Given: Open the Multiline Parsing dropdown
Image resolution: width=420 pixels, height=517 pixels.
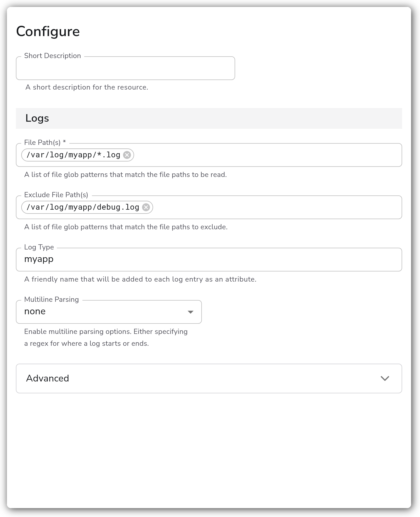Looking at the screenshot, I should 109,312.
